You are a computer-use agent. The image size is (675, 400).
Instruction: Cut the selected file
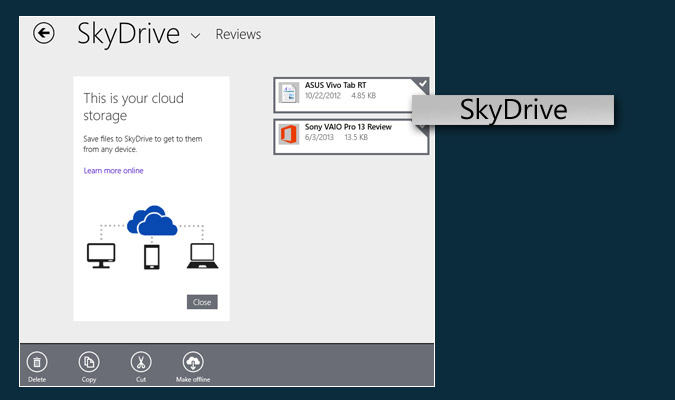[x=141, y=363]
